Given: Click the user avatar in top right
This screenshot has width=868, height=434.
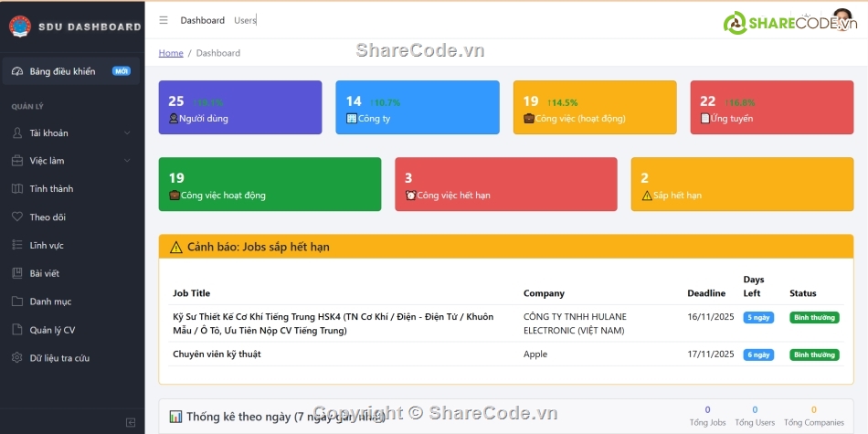Looking at the screenshot, I should pyautogui.click(x=842, y=20).
